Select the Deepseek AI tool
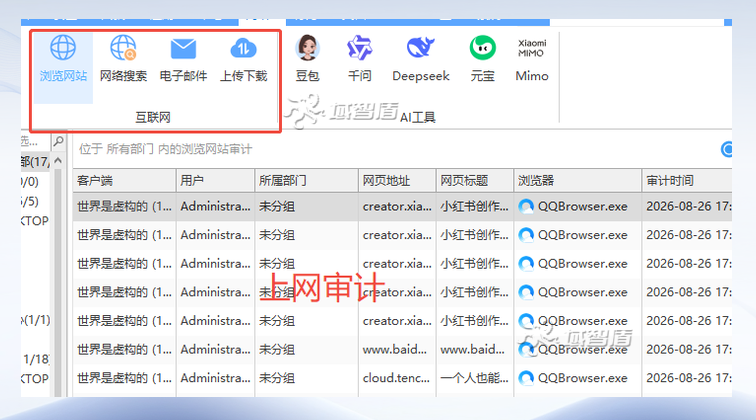 421,59
